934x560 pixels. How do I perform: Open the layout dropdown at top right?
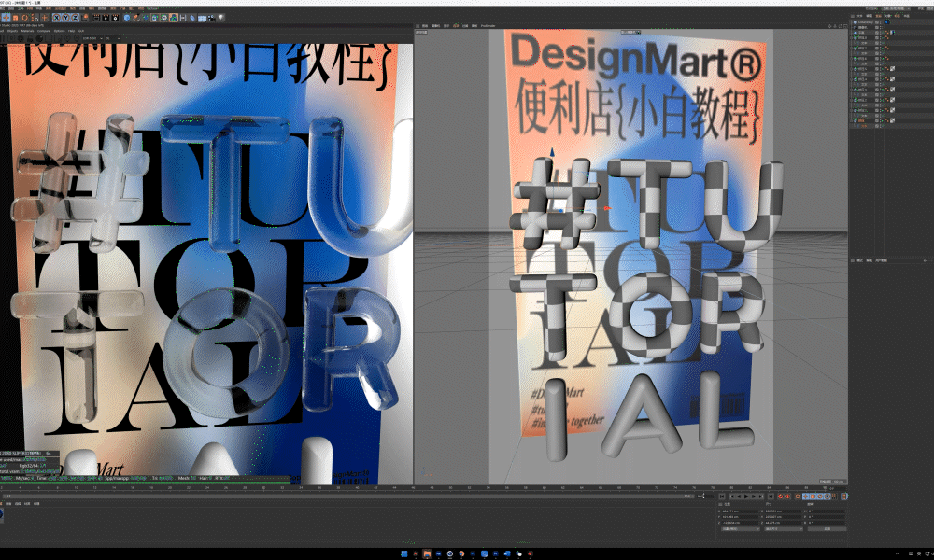coord(897,8)
